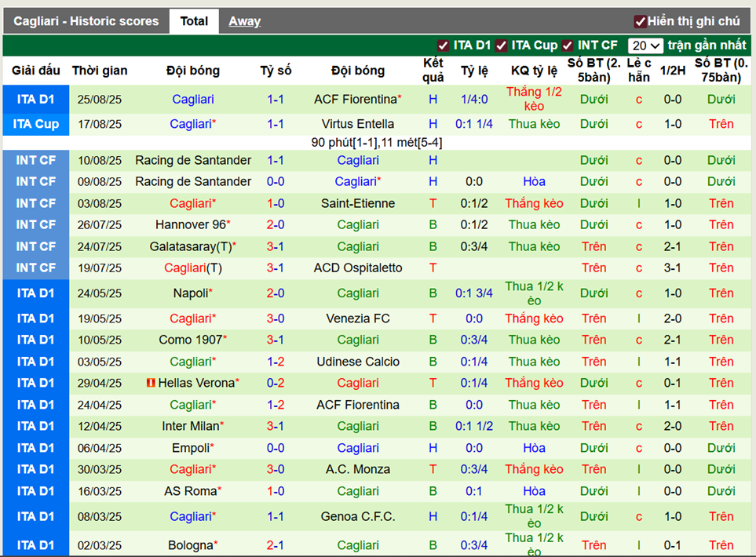Switch to the Total tab
This screenshot has width=756, height=557.
click(x=194, y=21)
